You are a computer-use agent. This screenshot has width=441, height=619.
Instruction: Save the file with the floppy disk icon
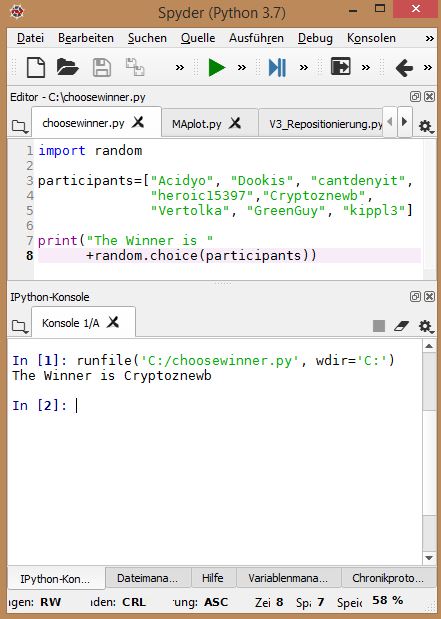[x=101, y=67]
